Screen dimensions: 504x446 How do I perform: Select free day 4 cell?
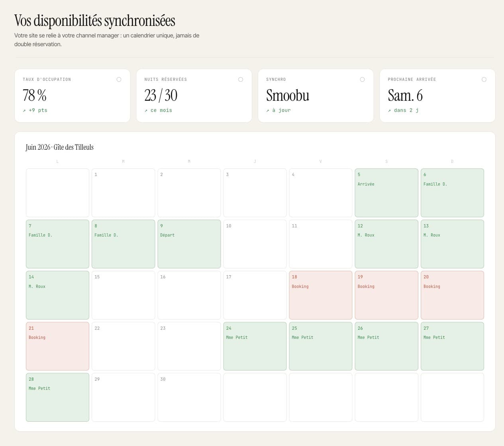click(x=321, y=193)
